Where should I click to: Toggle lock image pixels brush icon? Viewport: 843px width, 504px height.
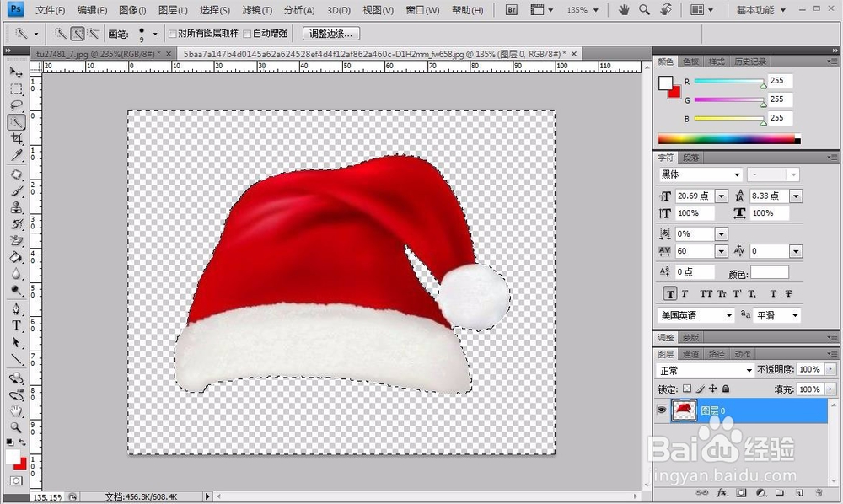pyautogui.click(x=700, y=389)
